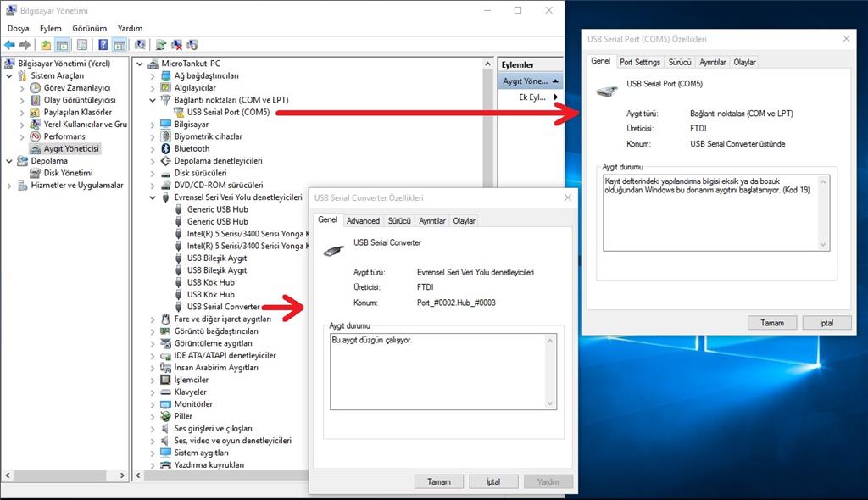Select Aygıt Yöneticisi in the left tree
Image resolution: width=868 pixels, height=500 pixels.
(71, 148)
